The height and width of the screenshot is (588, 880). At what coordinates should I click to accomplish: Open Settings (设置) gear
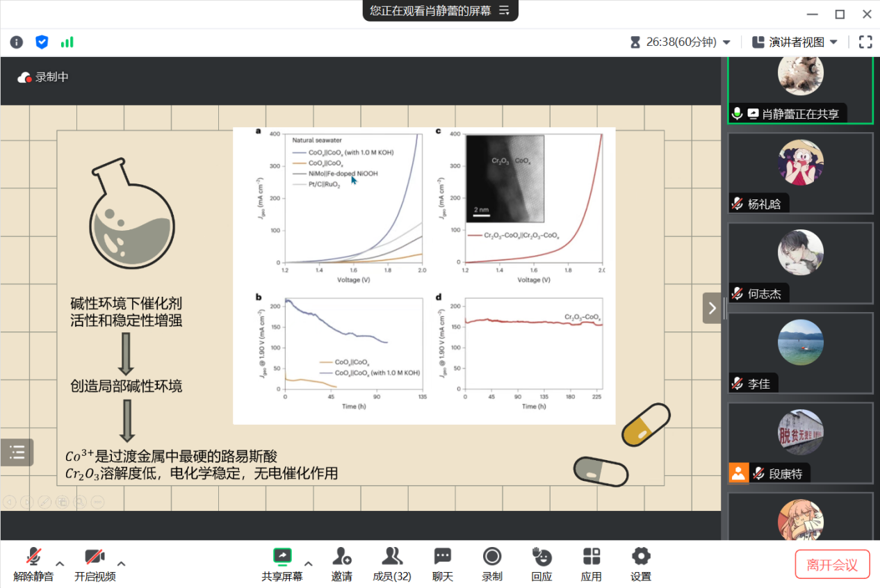point(641,564)
